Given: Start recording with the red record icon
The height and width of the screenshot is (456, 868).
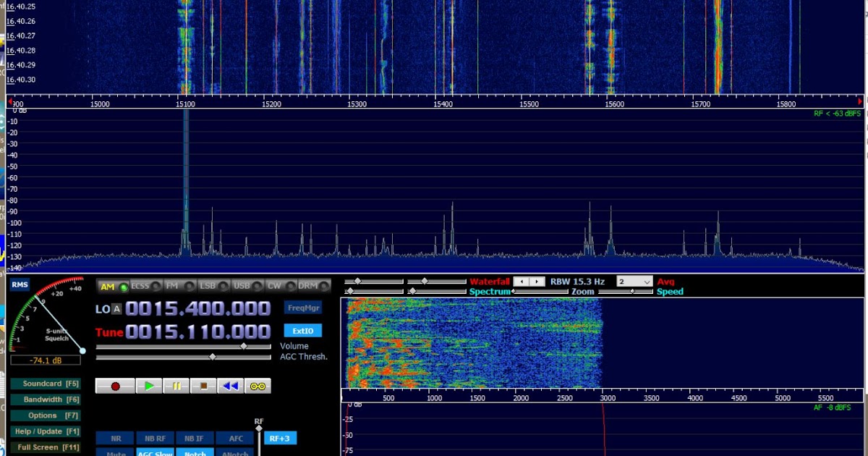Looking at the screenshot, I should coord(114,385).
